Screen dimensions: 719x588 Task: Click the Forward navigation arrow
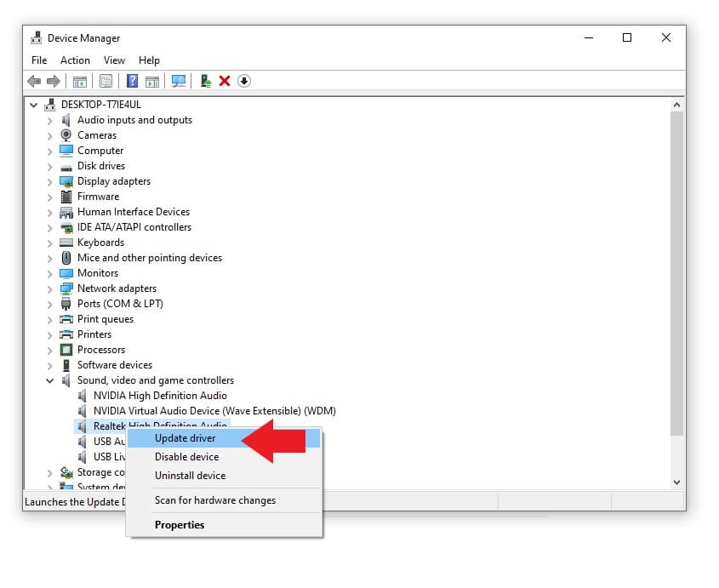(52, 81)
